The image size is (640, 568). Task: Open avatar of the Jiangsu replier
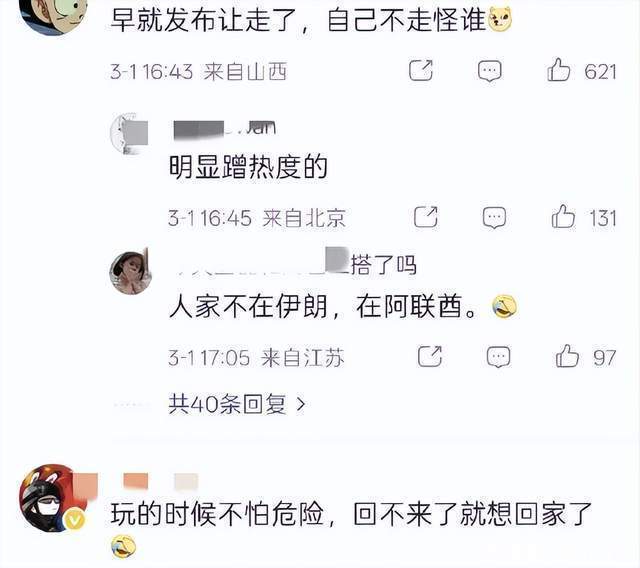(131, 273)
